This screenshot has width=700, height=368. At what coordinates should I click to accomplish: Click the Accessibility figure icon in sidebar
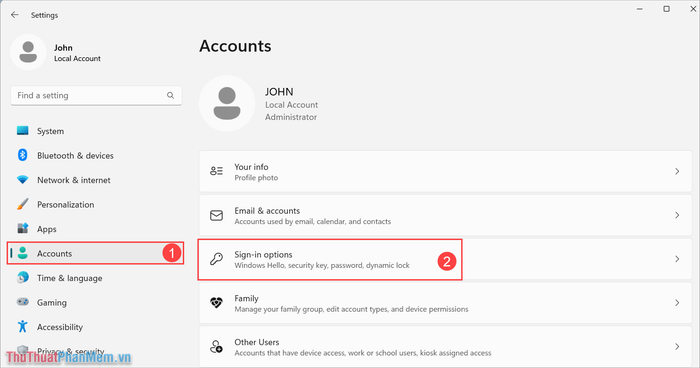tap(22, 326)
